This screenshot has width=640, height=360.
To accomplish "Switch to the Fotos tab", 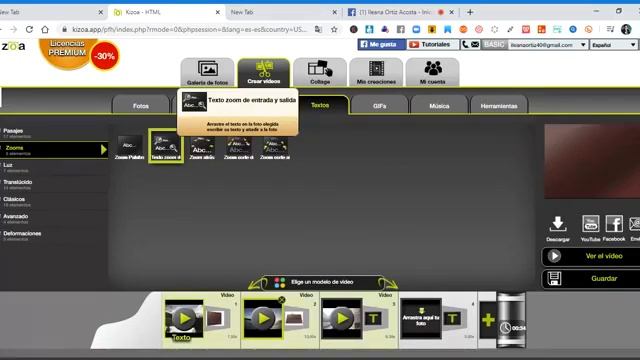I will (x=140, y=105).
